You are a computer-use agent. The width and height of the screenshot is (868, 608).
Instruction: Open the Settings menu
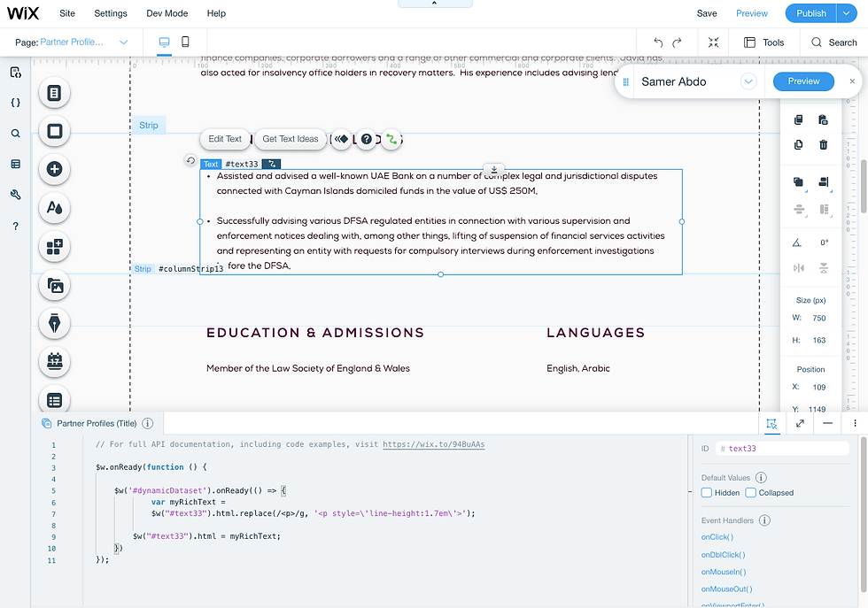pos(110,13)
